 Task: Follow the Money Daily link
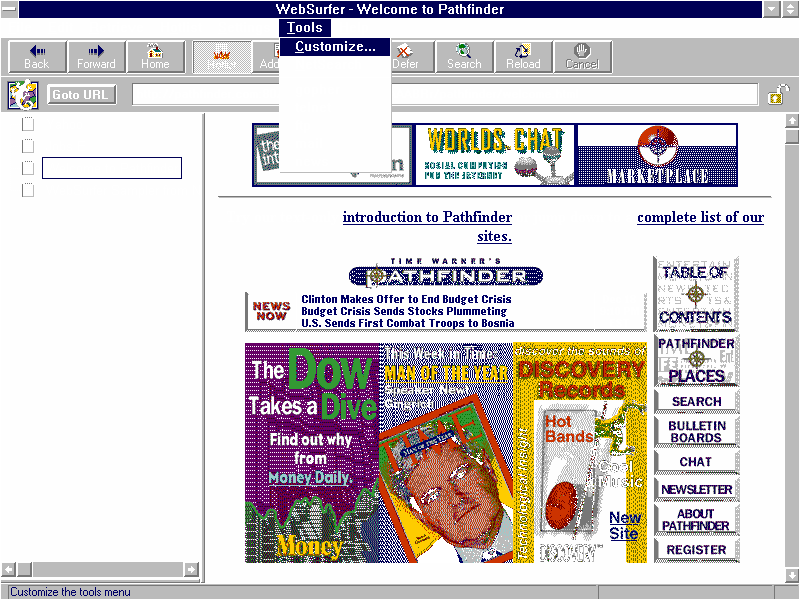coord(310,478)
